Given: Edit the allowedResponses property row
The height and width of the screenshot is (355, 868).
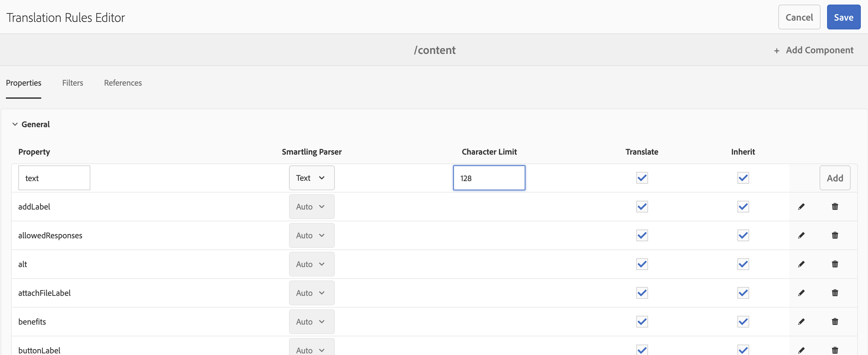Looking at the screenshot, I should (801, 235).
